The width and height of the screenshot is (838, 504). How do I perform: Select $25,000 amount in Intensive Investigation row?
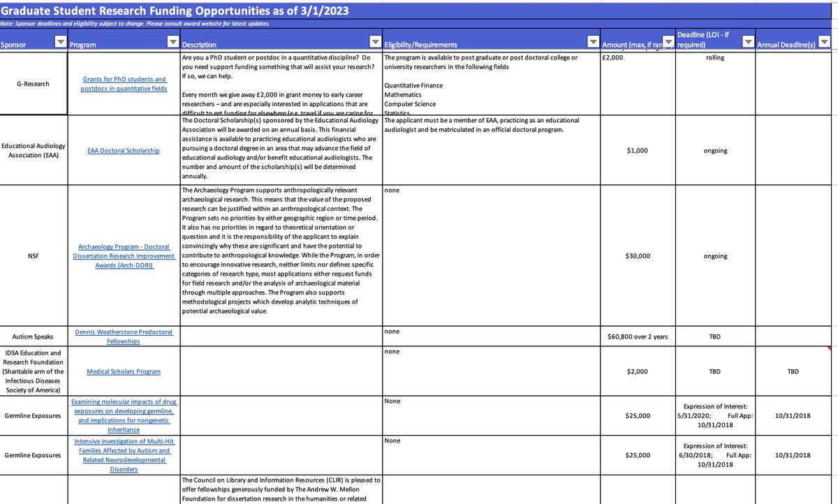point(638,455)
